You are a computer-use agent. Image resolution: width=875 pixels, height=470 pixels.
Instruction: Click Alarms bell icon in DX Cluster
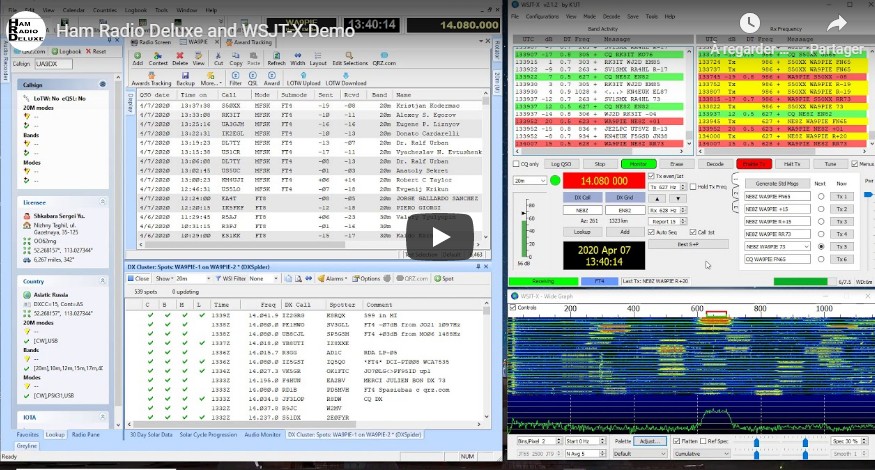[332, 279]
